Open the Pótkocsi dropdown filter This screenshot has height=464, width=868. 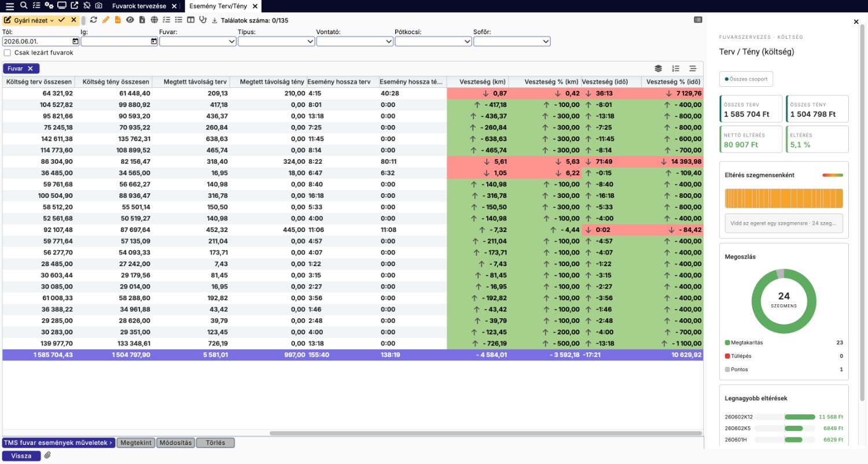(433, 42)
